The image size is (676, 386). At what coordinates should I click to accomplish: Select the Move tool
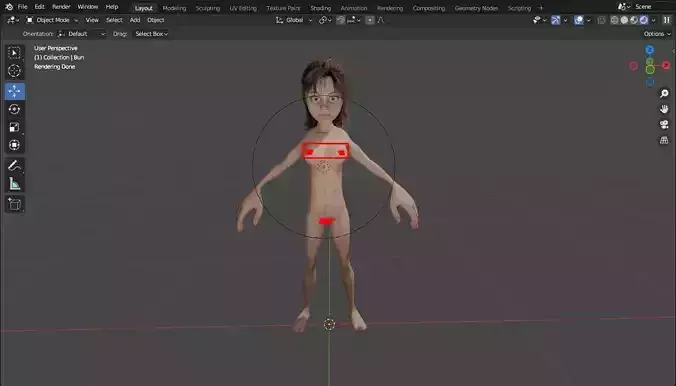pos(14,91)
